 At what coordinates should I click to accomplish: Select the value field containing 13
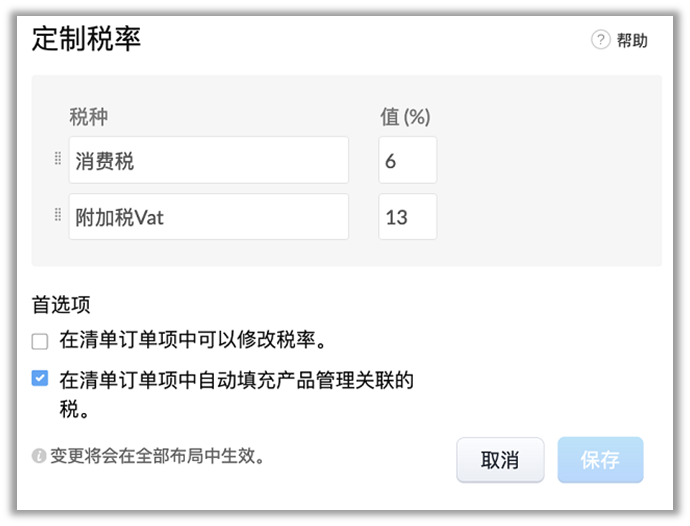click(407, 217)
